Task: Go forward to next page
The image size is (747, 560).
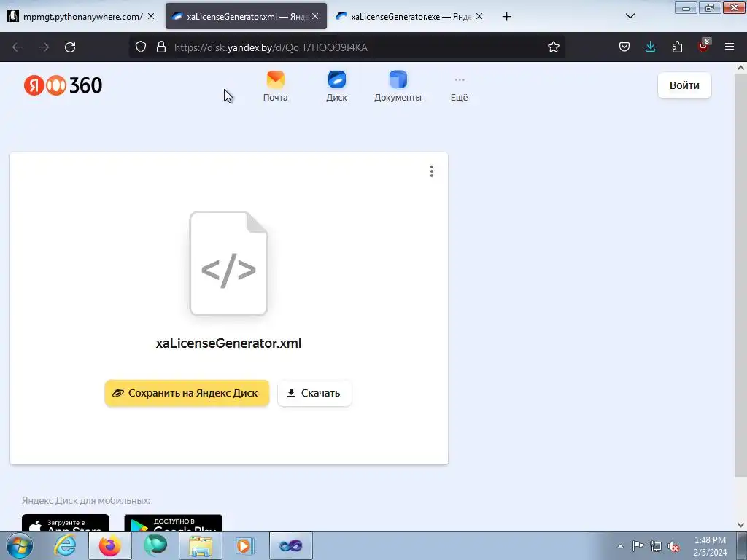Action: [x=44, y=47]
